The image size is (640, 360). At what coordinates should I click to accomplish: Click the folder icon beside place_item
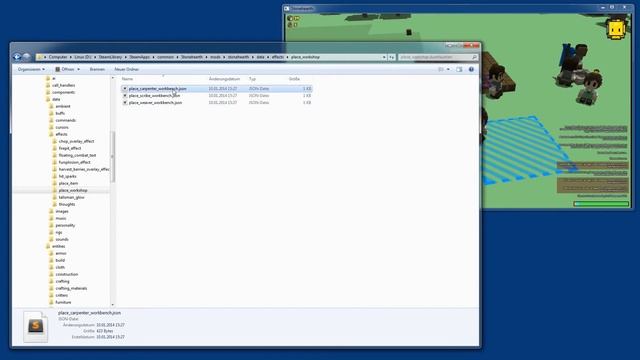click(55, 183)
